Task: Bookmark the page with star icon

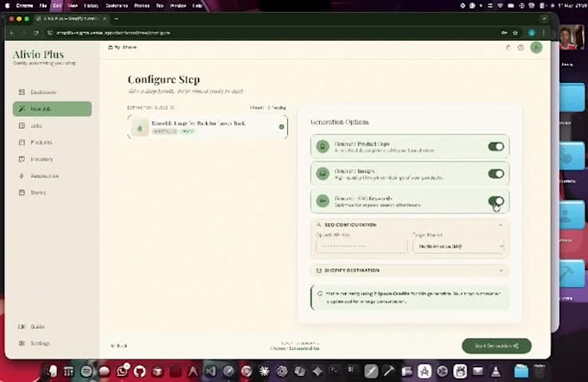Action: coord(515,33)
